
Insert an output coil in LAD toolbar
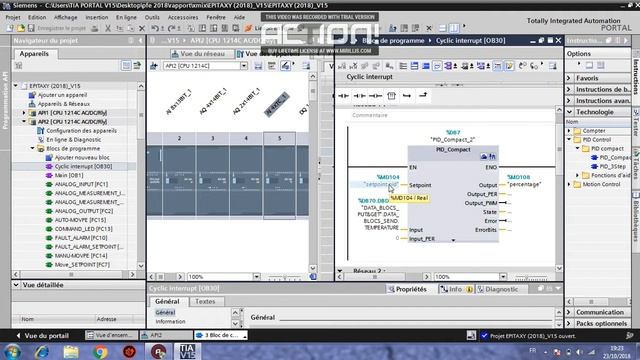tap(376, 96)
